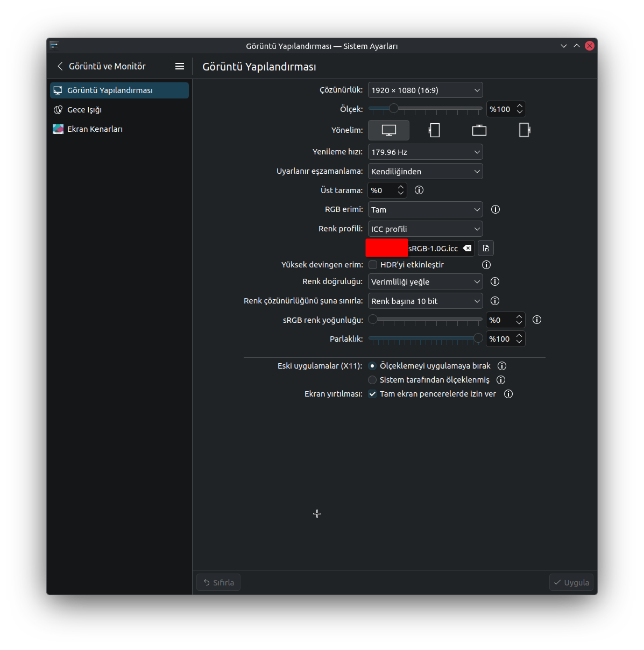
Task: Click the sRGB renk yoğunluğu slider
Action: (425, 319)
